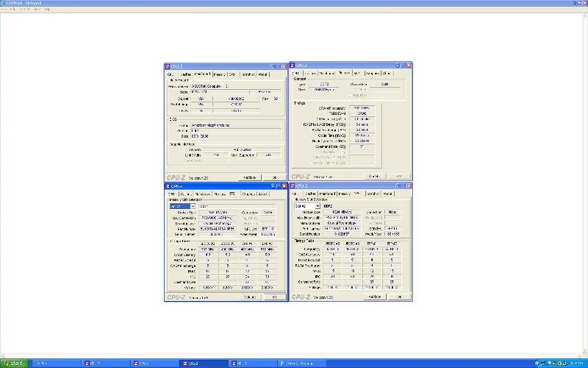This screenshot has height=368, width=588.
Task: Expand the Slot #1 memory slot dropdown
Action: point(193,206)
